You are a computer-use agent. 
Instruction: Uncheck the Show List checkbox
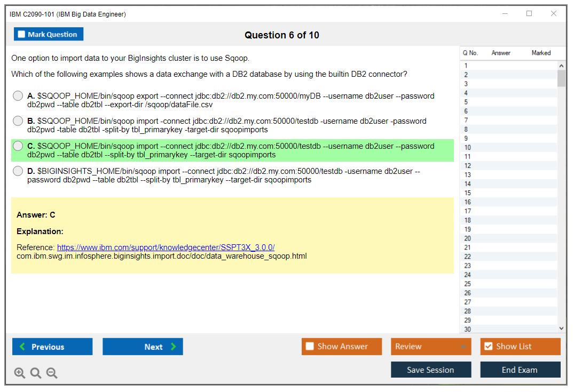(x=488, y=347)
